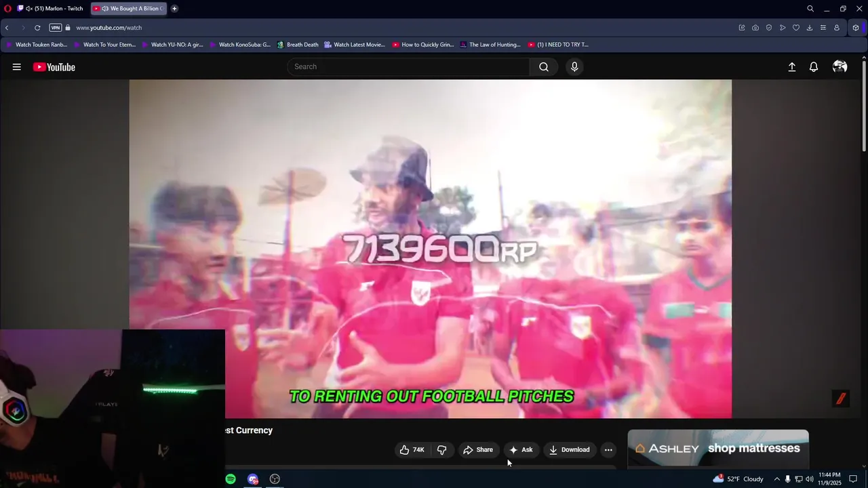Download the video
Image resolution: width=868 pixels, height=488 pixels.
(570, 450)
